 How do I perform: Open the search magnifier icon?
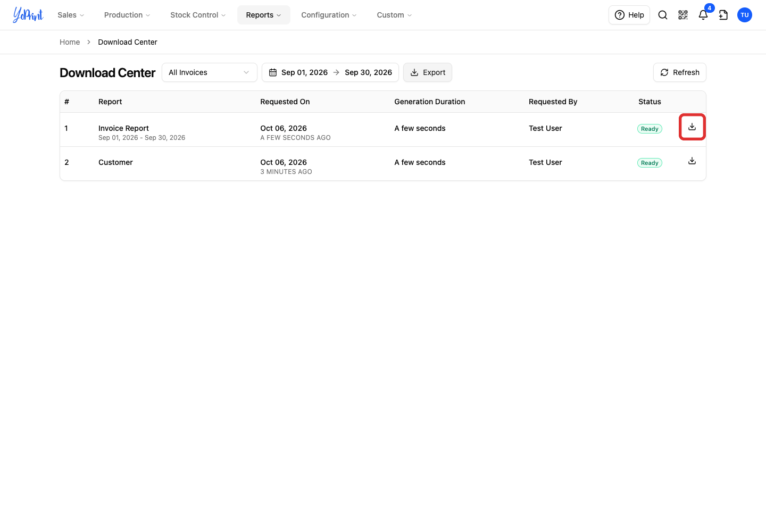(663, 15)
